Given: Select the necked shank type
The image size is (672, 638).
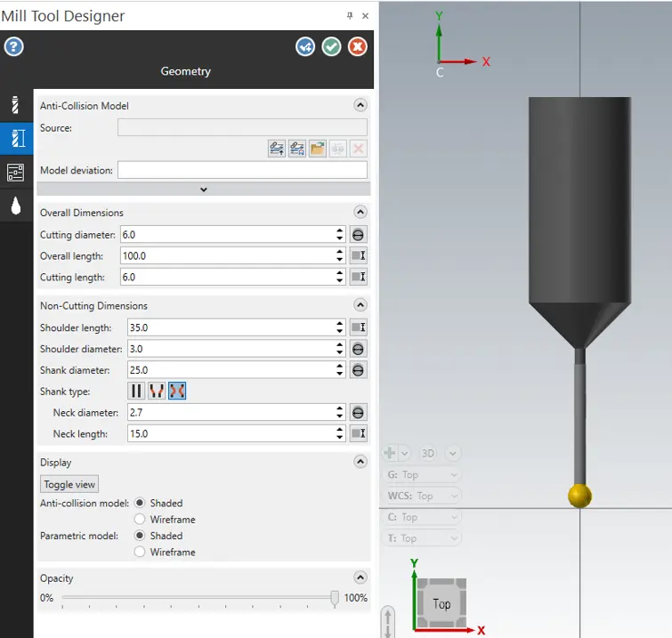Looking at the screenshot, I should tap(177, 391).
